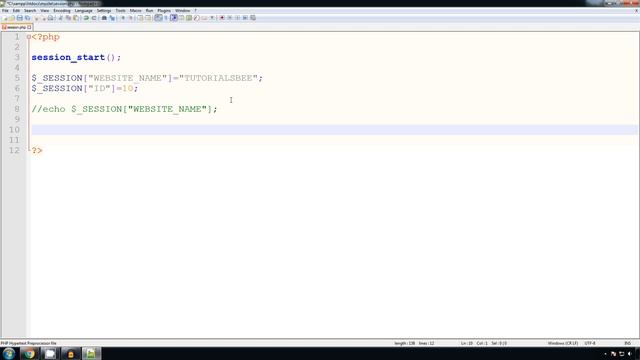Open the Plugins menu
The width and height of the screenshot is (640, 360).
(x=164, y=11)
